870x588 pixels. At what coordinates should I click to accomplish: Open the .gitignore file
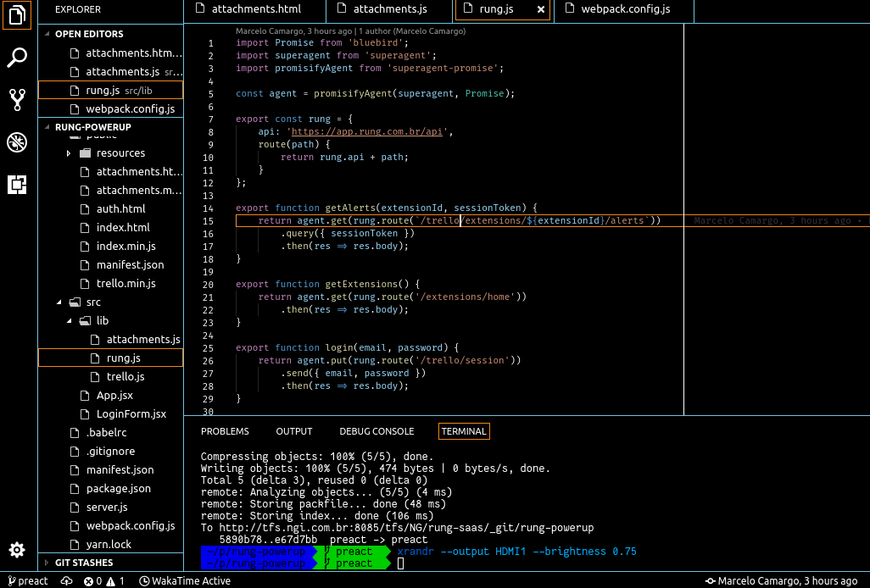point(110,451)
